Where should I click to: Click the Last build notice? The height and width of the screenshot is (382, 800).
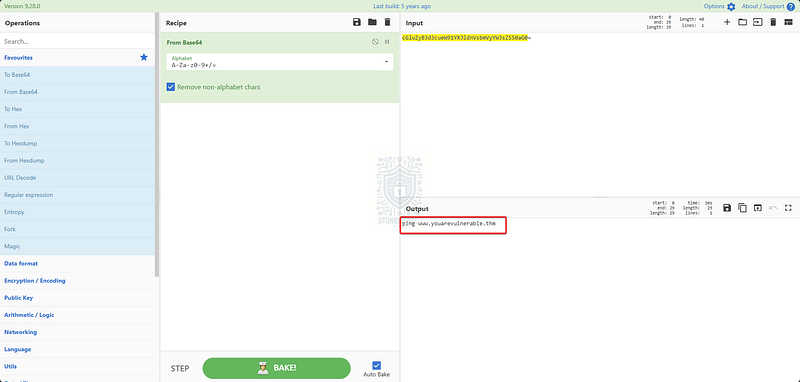pos(402,7)
